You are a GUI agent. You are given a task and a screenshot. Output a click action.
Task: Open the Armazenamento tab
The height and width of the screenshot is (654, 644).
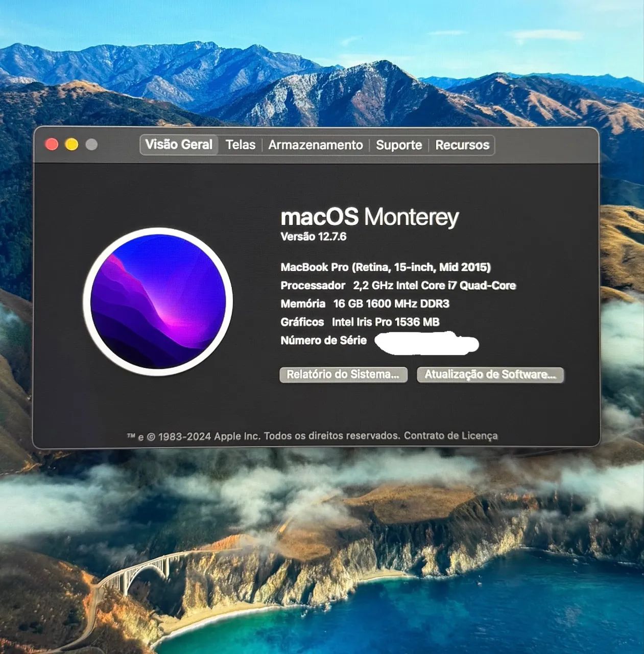[316, 145]
